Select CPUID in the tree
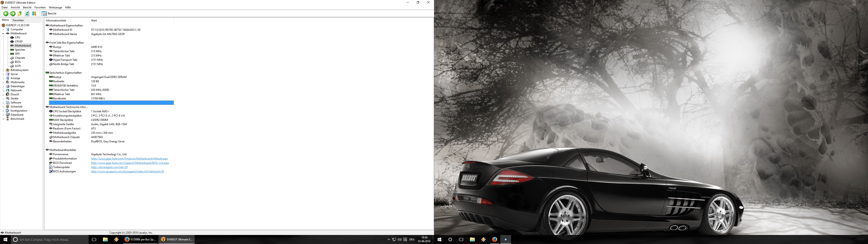868x244 pixels. click(19, 41)
